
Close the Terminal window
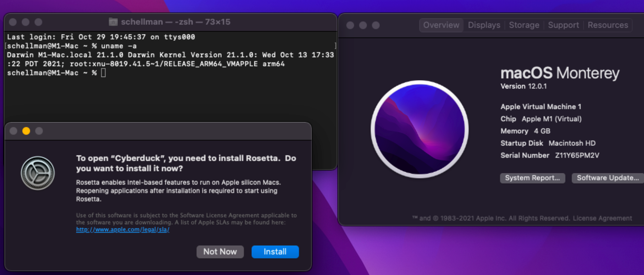pos(13,22)
